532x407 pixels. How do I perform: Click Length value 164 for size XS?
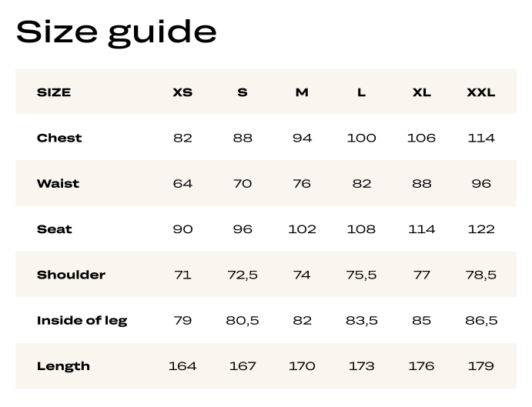182,366
